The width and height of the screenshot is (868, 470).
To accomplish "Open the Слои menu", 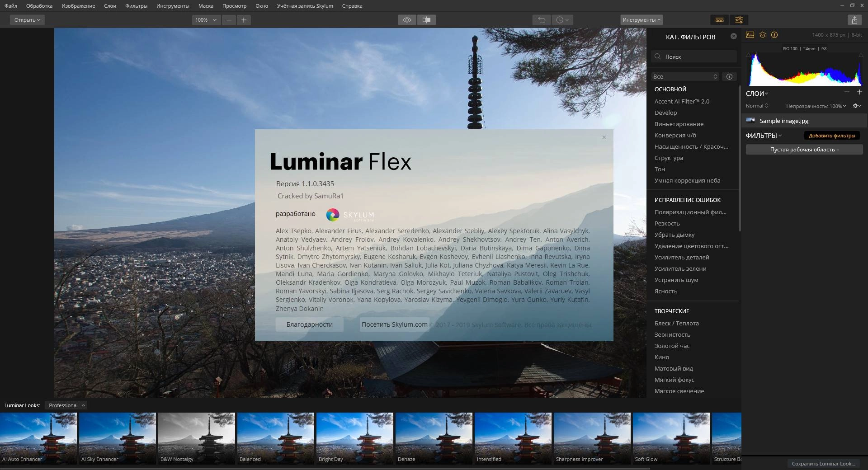I will 110,6.
